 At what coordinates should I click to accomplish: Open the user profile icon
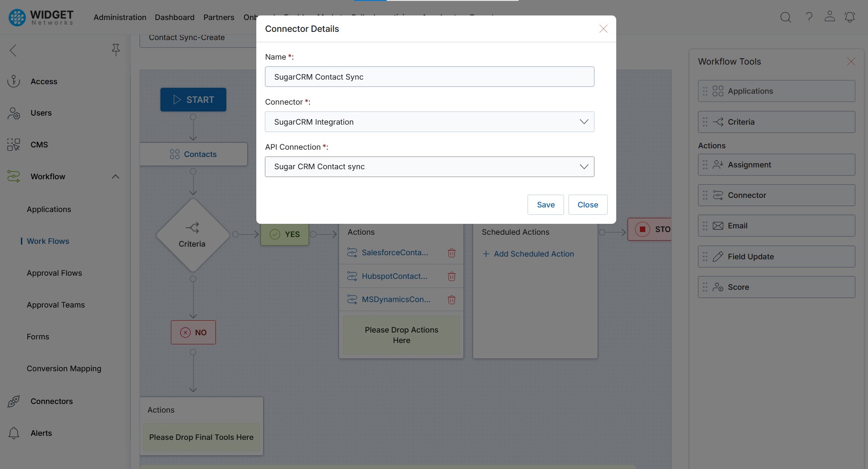pyautogui.click(x=829, y=16)
